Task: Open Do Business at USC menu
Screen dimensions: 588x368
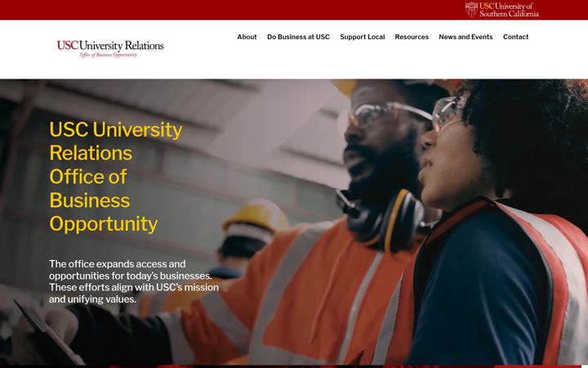Action: tap(298, 37)
